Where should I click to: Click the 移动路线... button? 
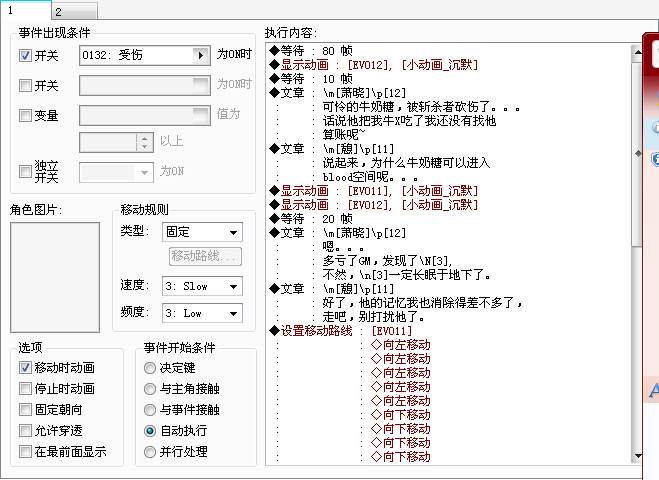coord(205,256)
